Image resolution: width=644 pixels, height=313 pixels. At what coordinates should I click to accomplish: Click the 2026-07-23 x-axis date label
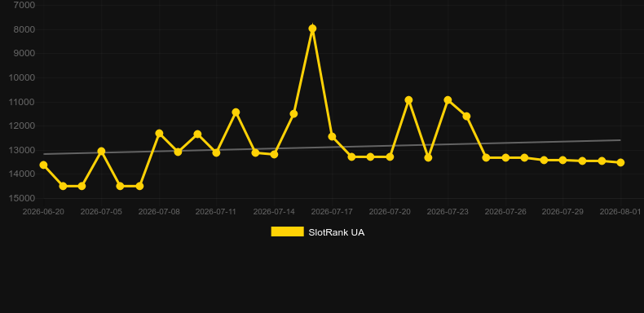click(448, 212)
